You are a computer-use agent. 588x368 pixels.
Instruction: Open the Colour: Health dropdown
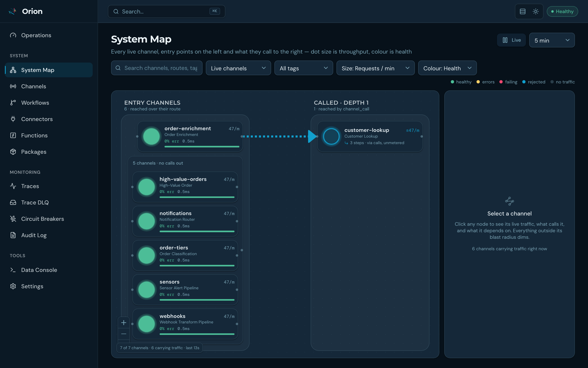coord(447,68)
